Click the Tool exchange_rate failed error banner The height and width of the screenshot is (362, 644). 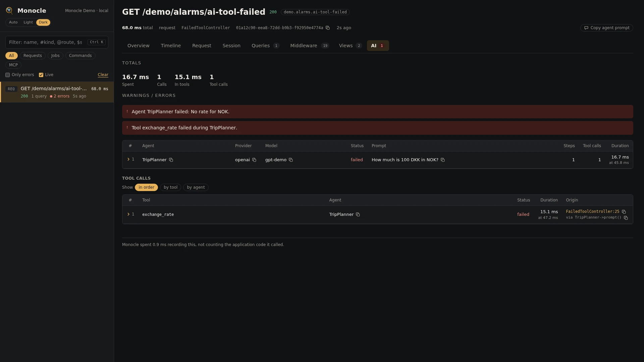pos(378,128)
